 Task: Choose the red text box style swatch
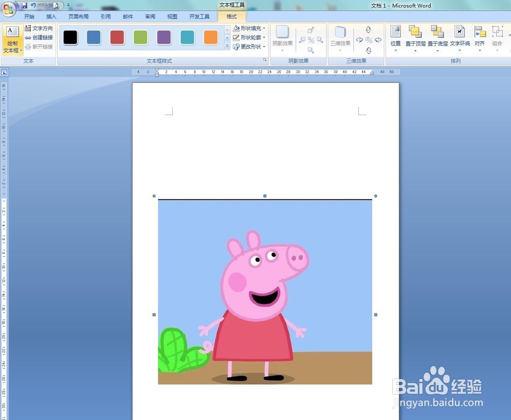117,37
